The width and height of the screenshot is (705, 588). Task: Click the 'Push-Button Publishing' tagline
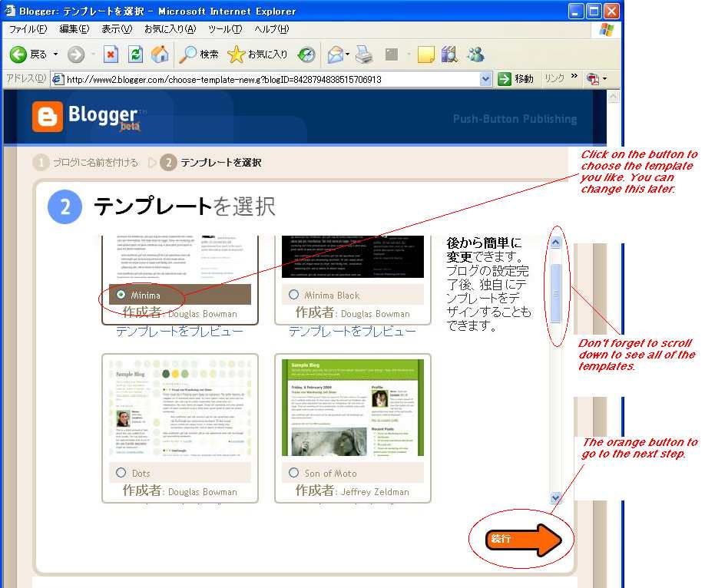(x=515, y=119)
